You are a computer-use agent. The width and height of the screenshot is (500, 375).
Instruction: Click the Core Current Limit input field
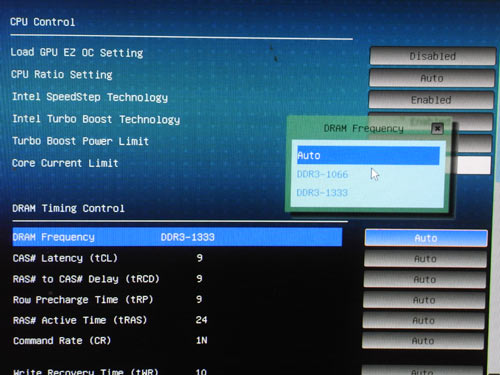coord(473,165)
